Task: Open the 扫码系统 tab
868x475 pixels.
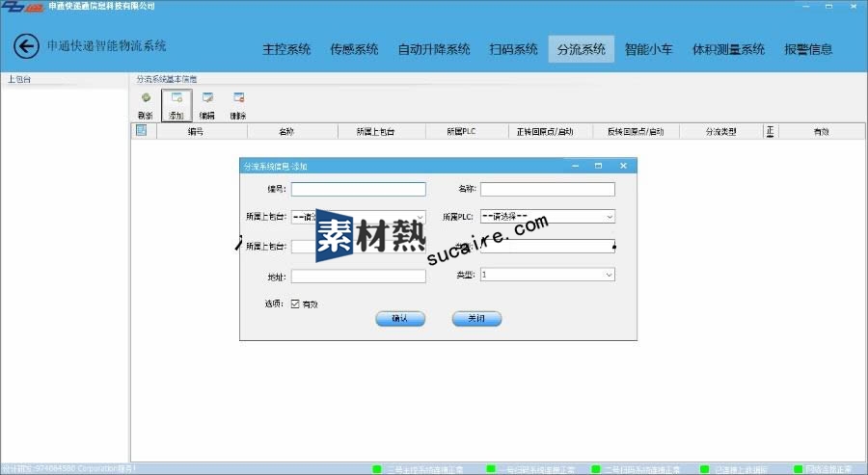Action: [513, 49]
